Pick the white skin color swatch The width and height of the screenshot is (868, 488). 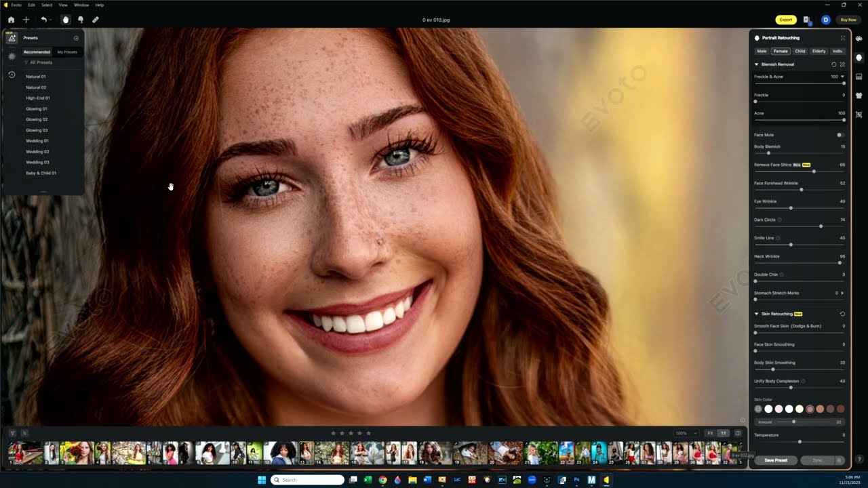pyautogui.click(x=768, y=409)
